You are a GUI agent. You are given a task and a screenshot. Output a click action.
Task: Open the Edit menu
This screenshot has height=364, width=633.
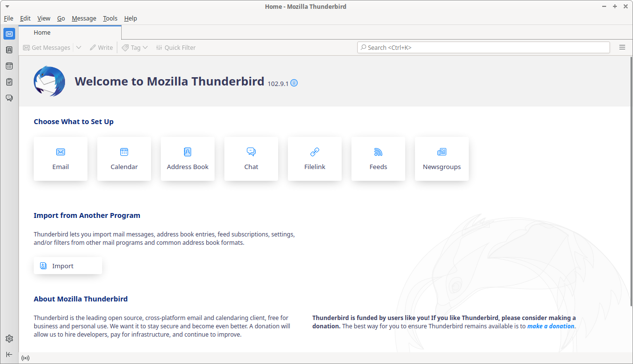[25, 18]
